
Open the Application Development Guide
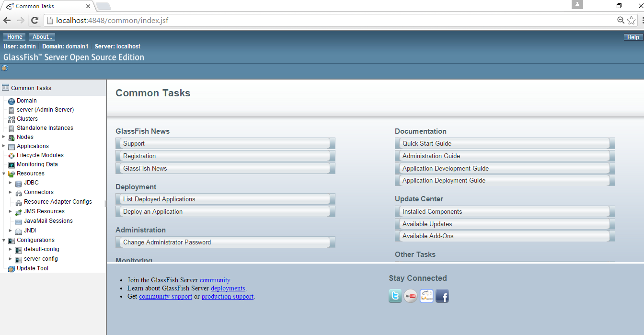click(x=505, y=169)
